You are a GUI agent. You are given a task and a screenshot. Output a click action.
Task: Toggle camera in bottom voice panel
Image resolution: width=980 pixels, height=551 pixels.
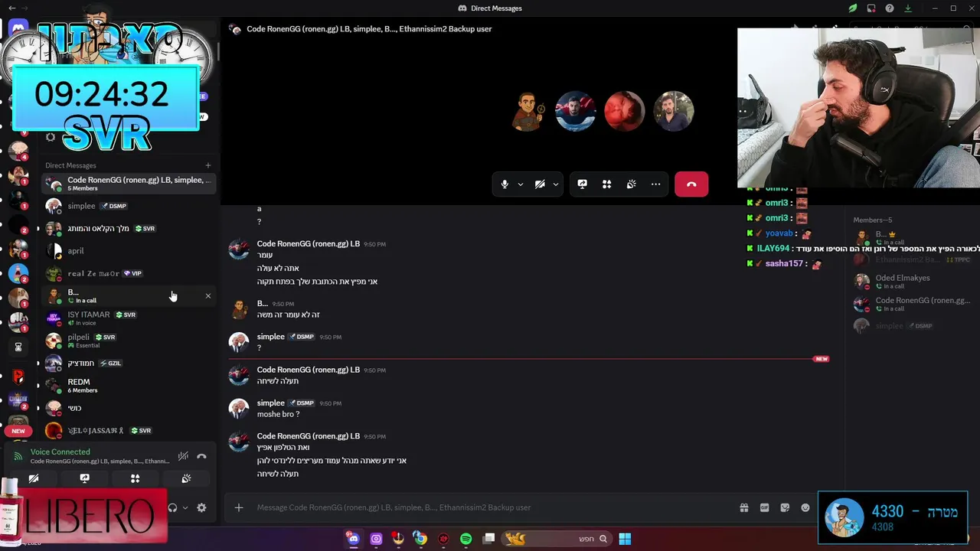click(x=34, y=478)
